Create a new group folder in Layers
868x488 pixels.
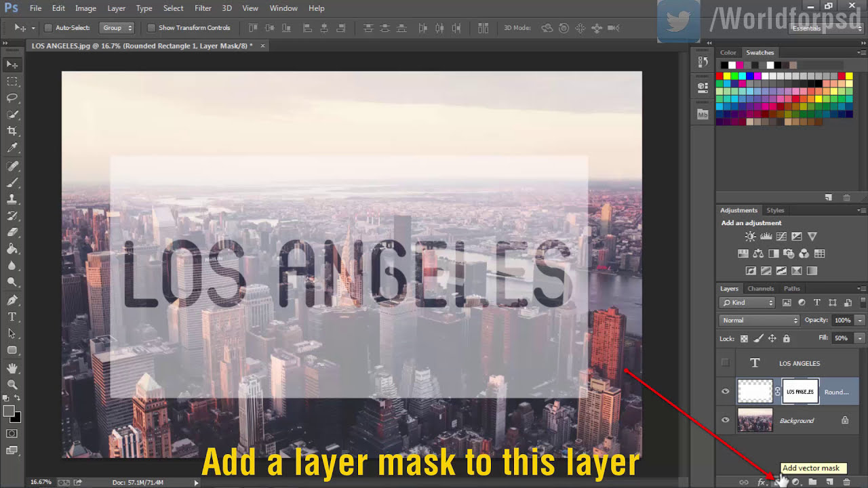tap(812, 482)
